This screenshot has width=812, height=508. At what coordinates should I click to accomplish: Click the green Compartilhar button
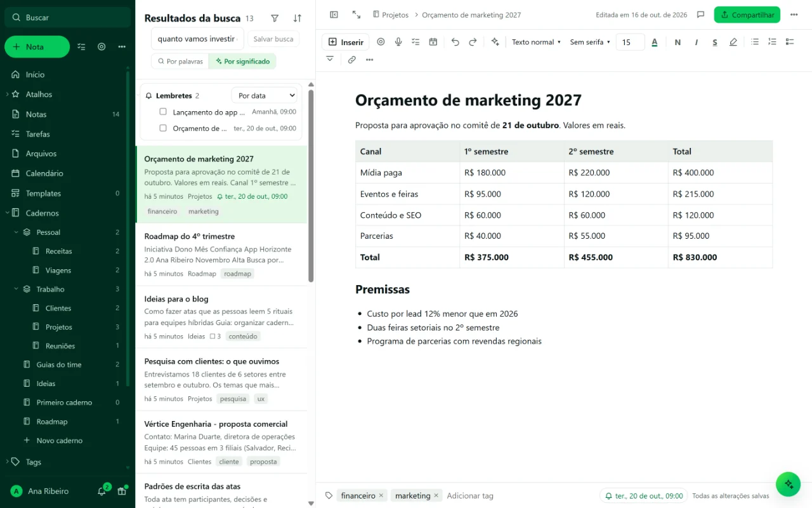pos(747,15)
